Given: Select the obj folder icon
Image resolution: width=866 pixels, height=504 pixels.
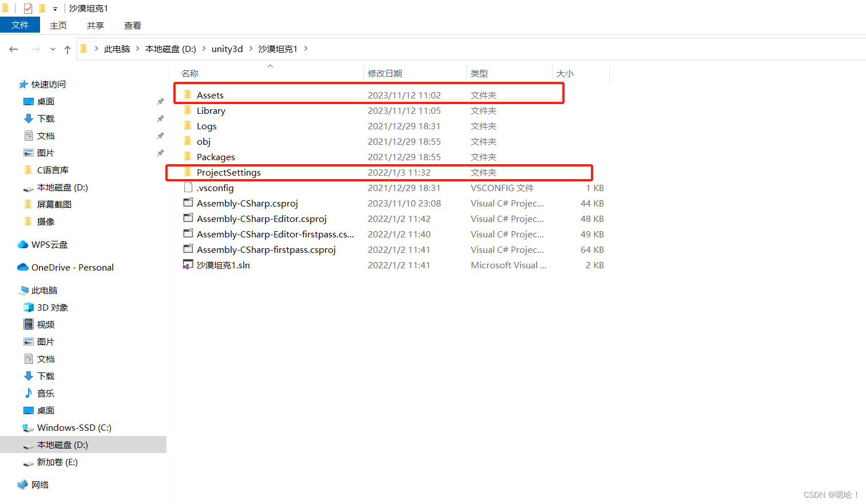Looking at the screenshot, I should [x=188, y=141].
